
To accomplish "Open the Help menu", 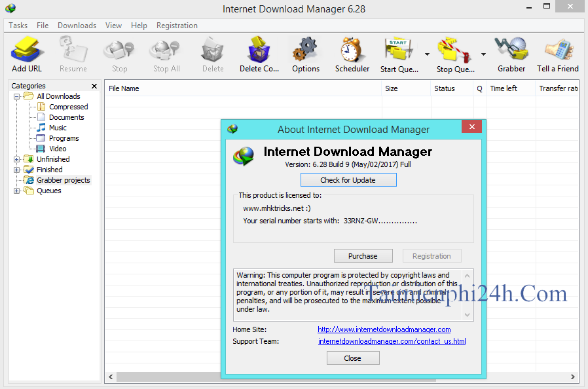I will click(x=139, y=26).
